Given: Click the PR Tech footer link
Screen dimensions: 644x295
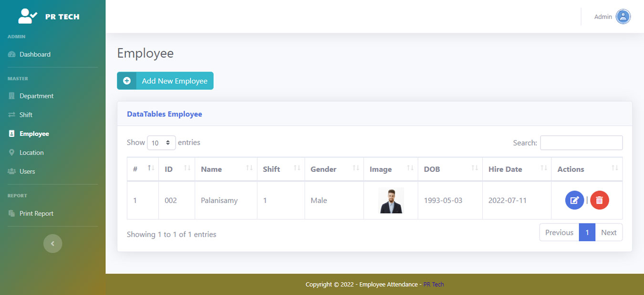Looking at the screenshot, I should click(434, 284).
